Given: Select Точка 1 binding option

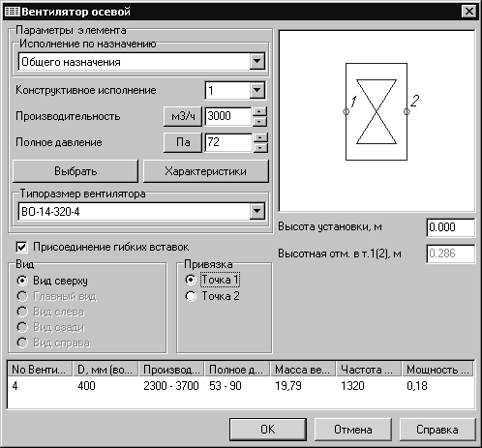Looking at the screenshot, I should [x=191, y=280].
